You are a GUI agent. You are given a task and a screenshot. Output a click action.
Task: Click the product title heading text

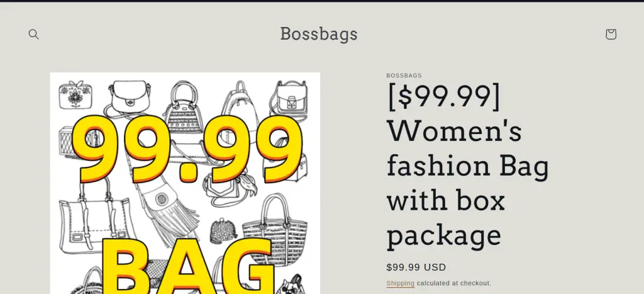pyautogui.click(x=468, y=166)
